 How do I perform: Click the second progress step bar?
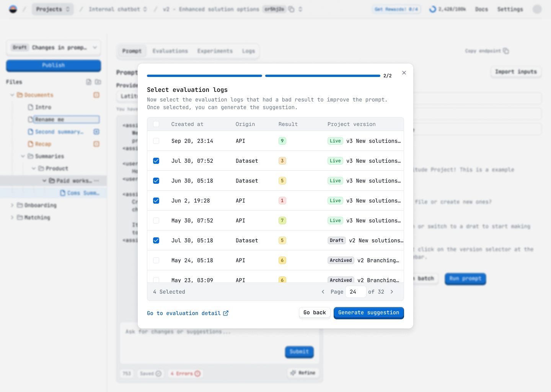(x=323, y=76)
